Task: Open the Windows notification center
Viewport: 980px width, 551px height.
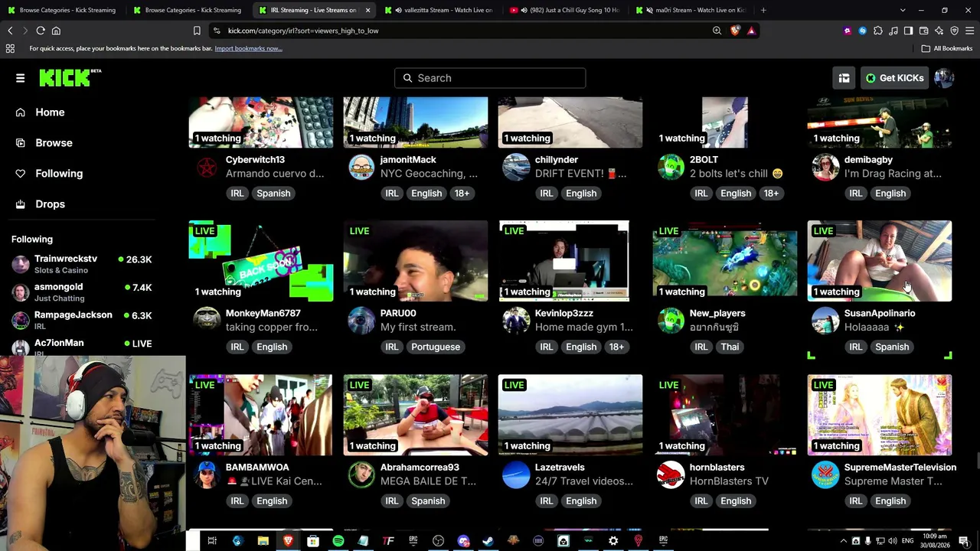Action: pyautogui.click(x=963, y=541)
